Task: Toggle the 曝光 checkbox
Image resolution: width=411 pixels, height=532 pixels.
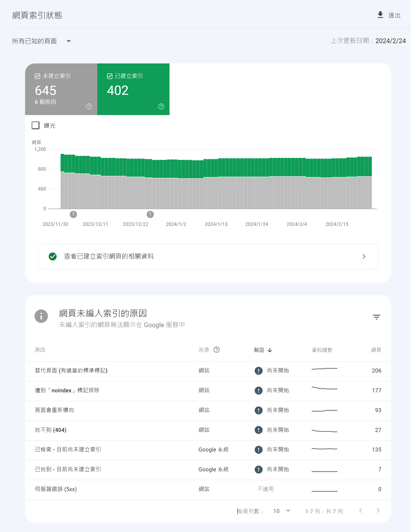Action: coord(36,125)
